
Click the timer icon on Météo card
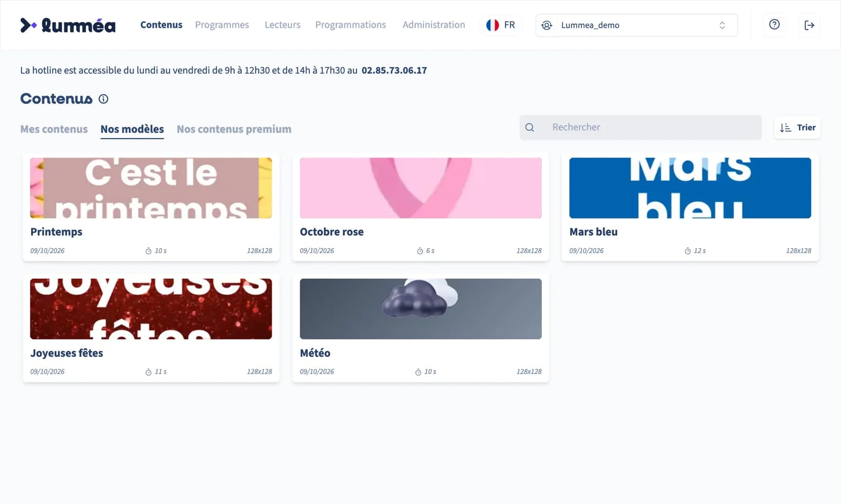pos(418,372)
